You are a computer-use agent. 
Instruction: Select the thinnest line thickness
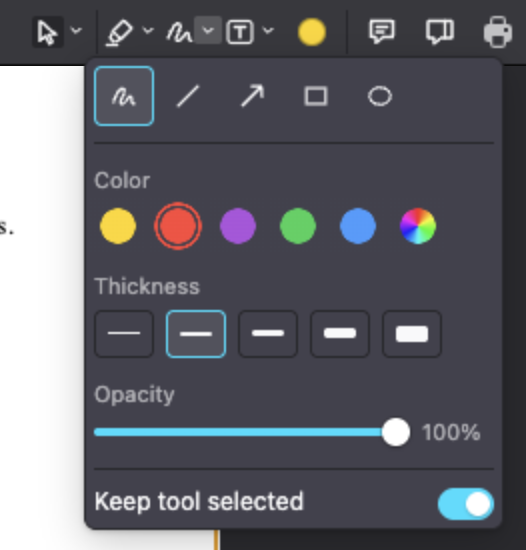pyautogui.click(x=124, y=334)
